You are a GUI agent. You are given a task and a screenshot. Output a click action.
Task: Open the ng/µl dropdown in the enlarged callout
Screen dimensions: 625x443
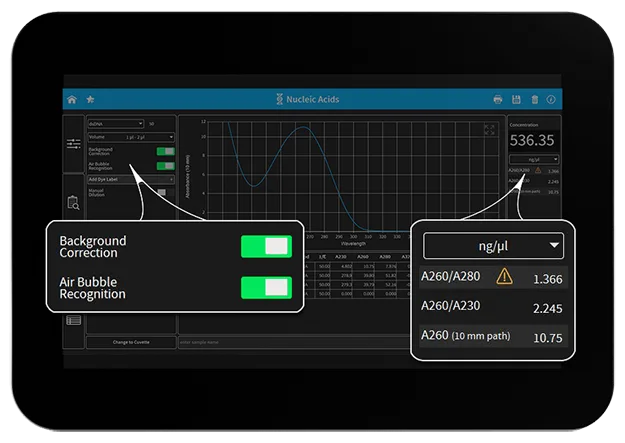[493, 246]
